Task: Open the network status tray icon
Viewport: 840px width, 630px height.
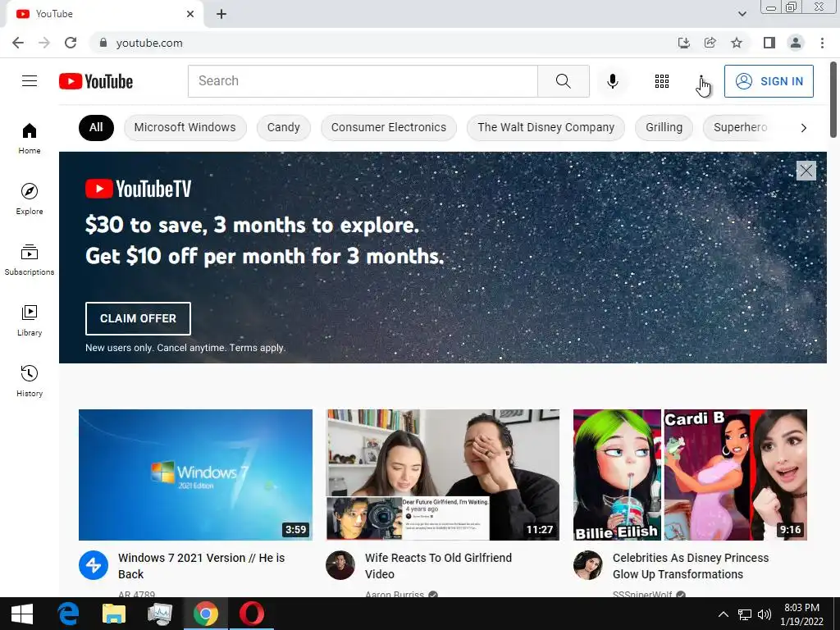Action: tap(745, 614)
